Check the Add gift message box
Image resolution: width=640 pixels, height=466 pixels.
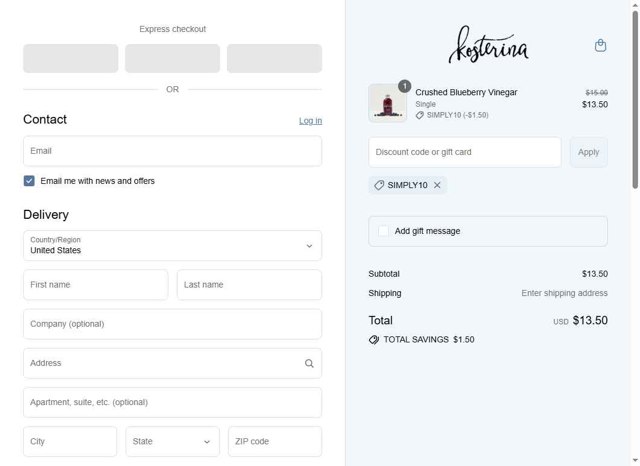coord(383,231)
